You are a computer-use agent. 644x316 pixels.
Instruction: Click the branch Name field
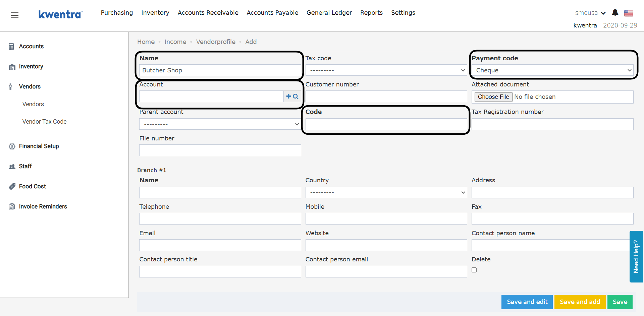point(220,192)
